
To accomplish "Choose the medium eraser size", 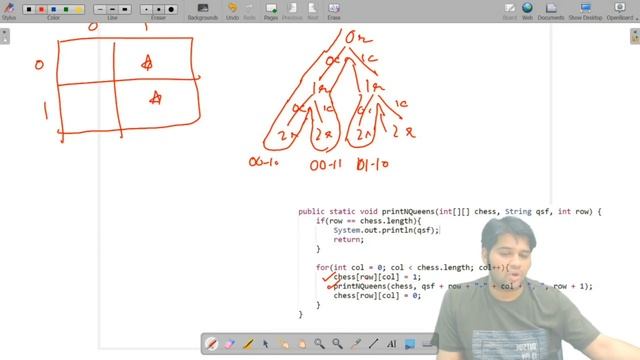I will point(159,9).
